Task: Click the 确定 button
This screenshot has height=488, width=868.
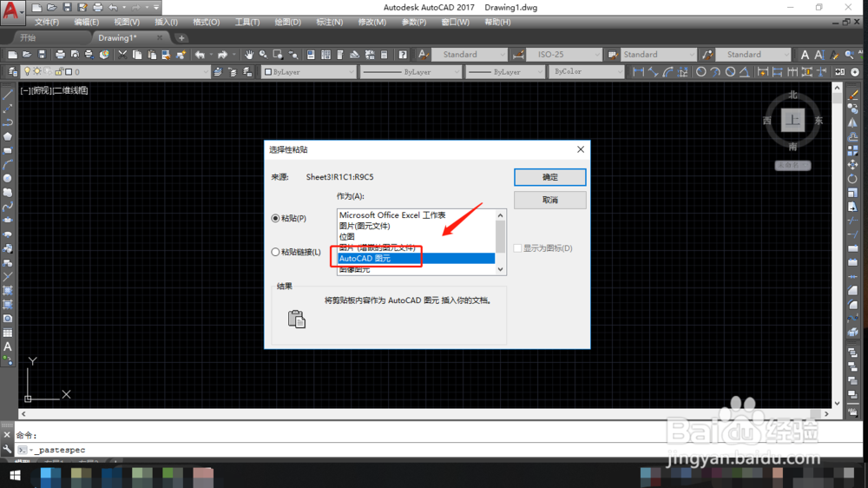Action: pos(549,177)
